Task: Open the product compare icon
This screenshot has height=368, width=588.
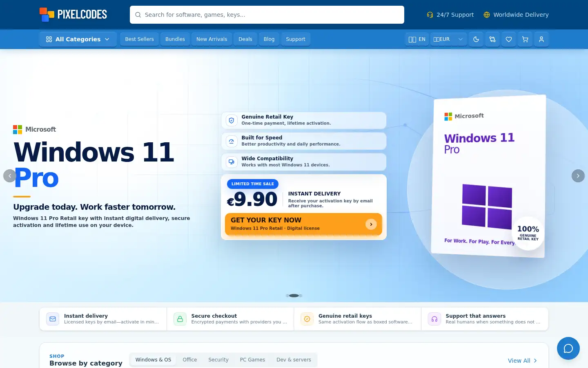Action: point(492,39)
